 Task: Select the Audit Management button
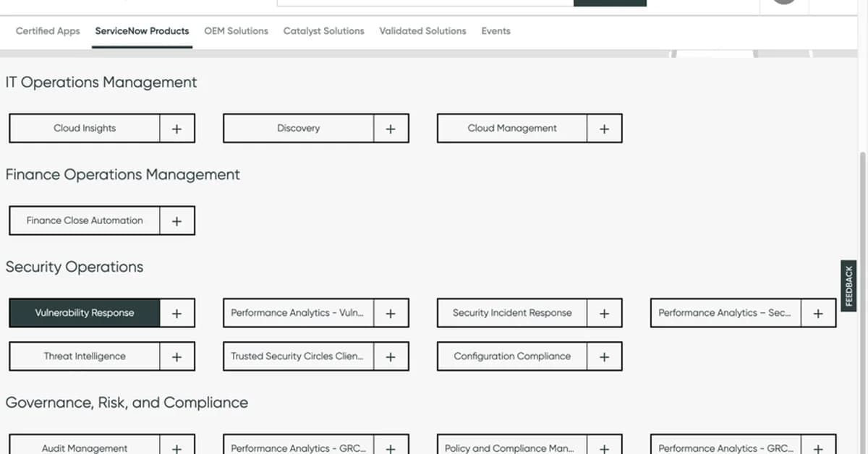(x=85, y=445)
